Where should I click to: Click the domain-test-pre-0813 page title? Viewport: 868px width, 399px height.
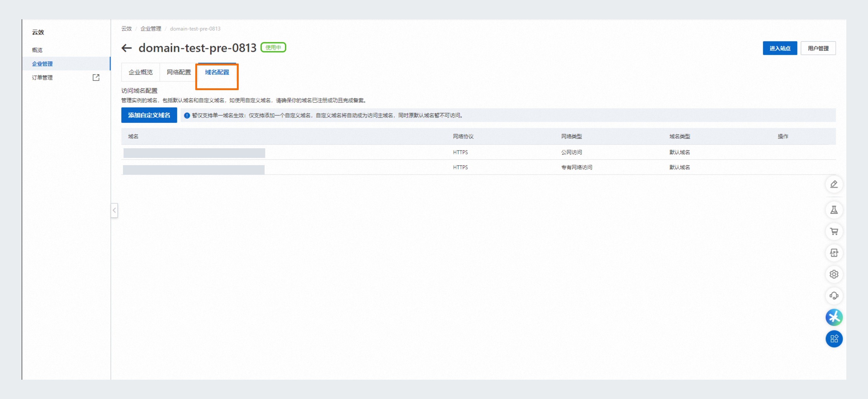point(197,48)
